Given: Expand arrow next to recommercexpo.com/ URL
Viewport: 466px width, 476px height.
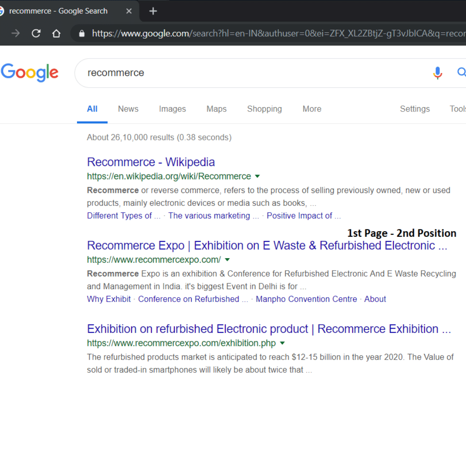Looking at the screenshot, I should [x=227, y=260].
